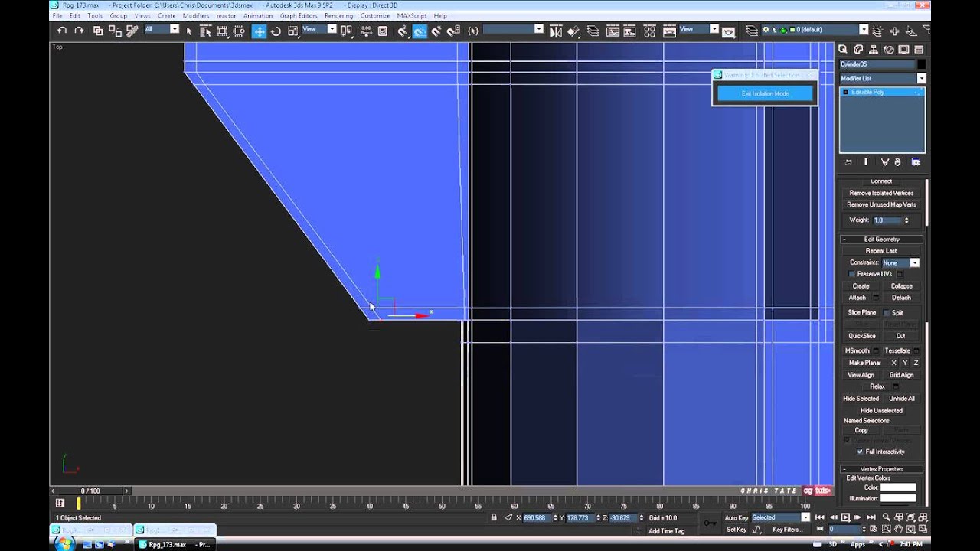Viewport: 980px width, 551px height.
Task: Open Material Editor from toolbar
Action: (650, 31)
